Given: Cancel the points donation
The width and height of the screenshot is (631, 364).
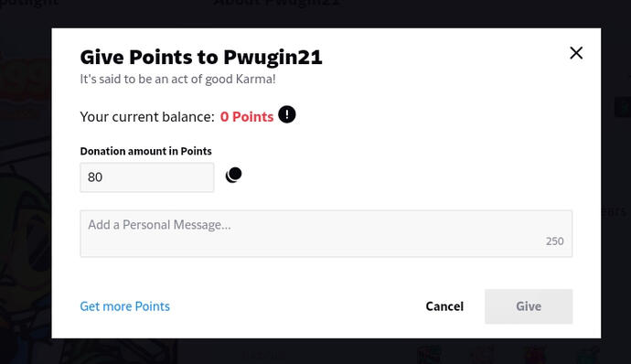Looking at the screenshot, I should pos(444,306).
